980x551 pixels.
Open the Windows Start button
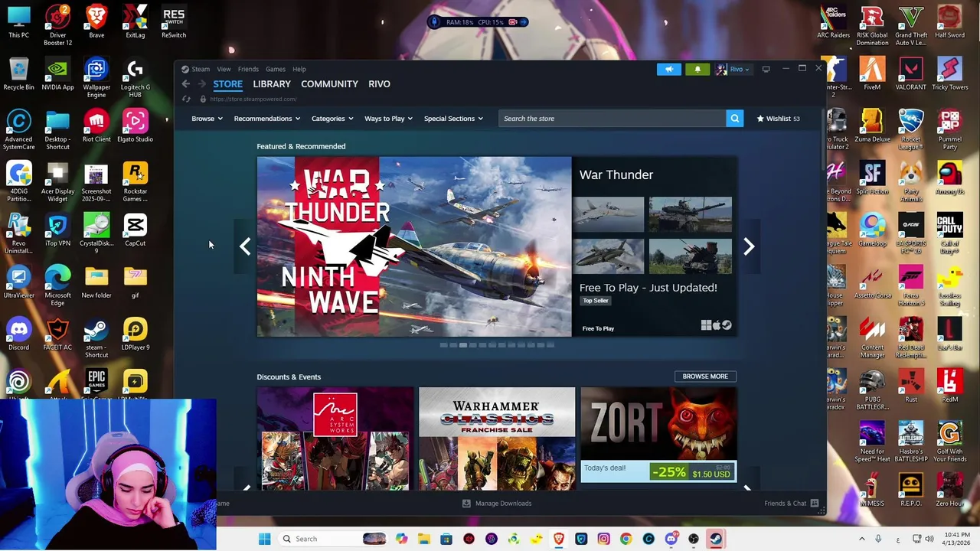tap(264, 539)
